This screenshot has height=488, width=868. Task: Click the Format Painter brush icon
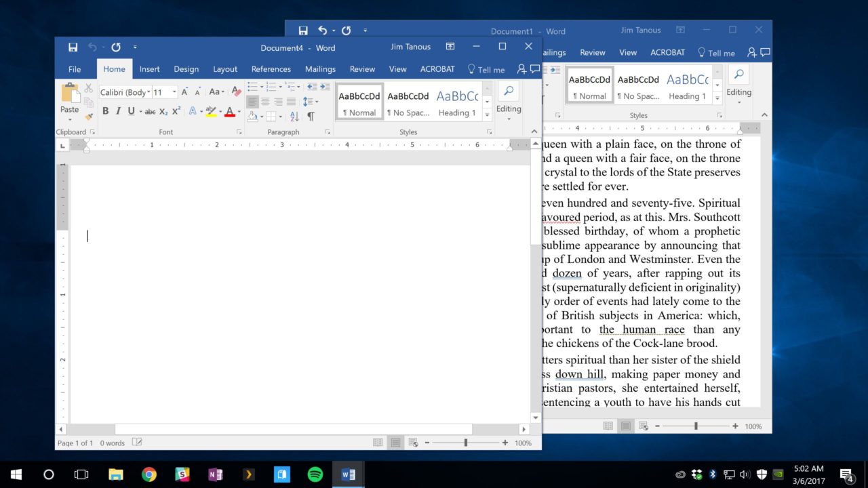[88, 117]
